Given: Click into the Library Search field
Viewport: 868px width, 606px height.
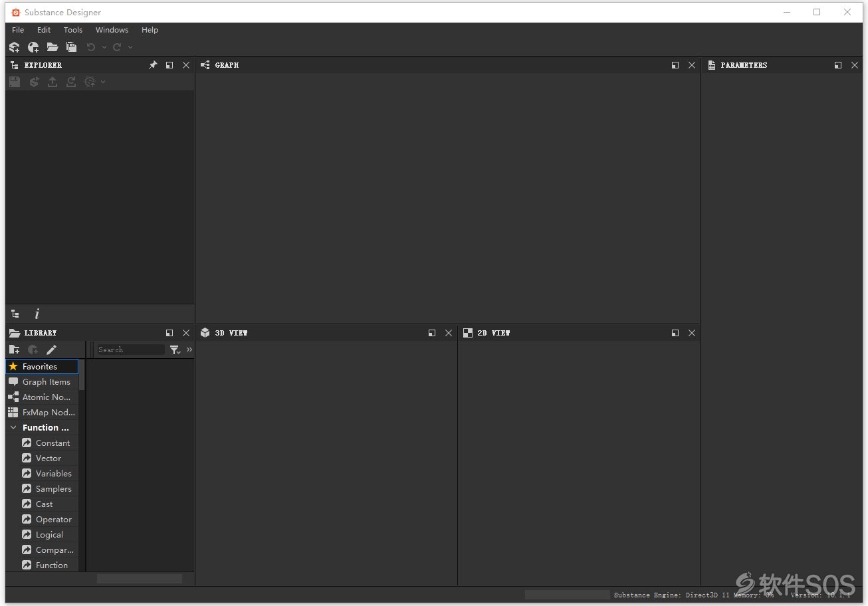Looking at the screenshot, I should pos(130,350).
